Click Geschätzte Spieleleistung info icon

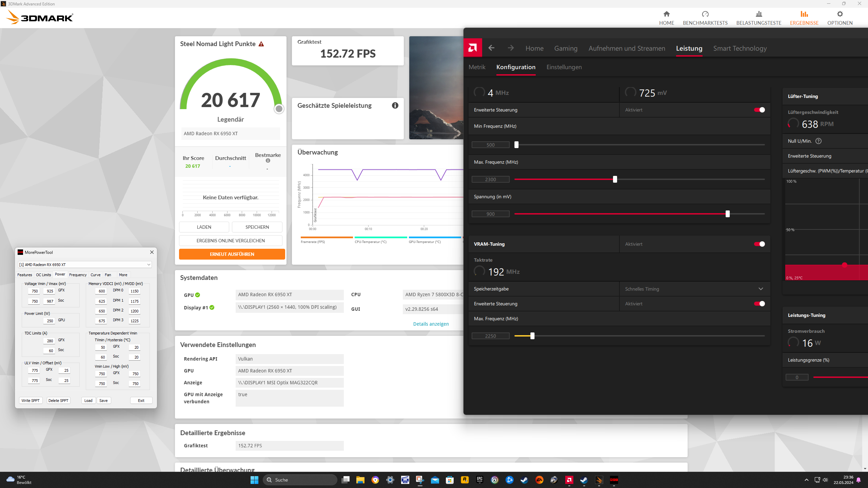(x=395, y=105)
